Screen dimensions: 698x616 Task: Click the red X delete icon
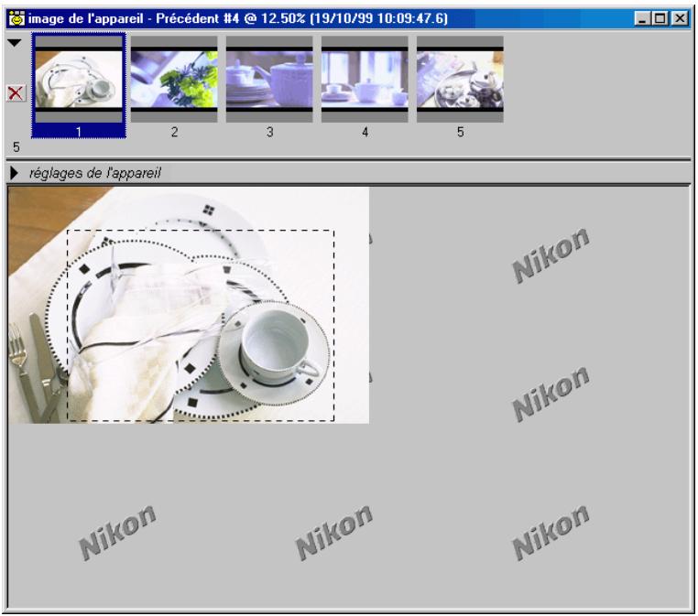tap(16, 93)
